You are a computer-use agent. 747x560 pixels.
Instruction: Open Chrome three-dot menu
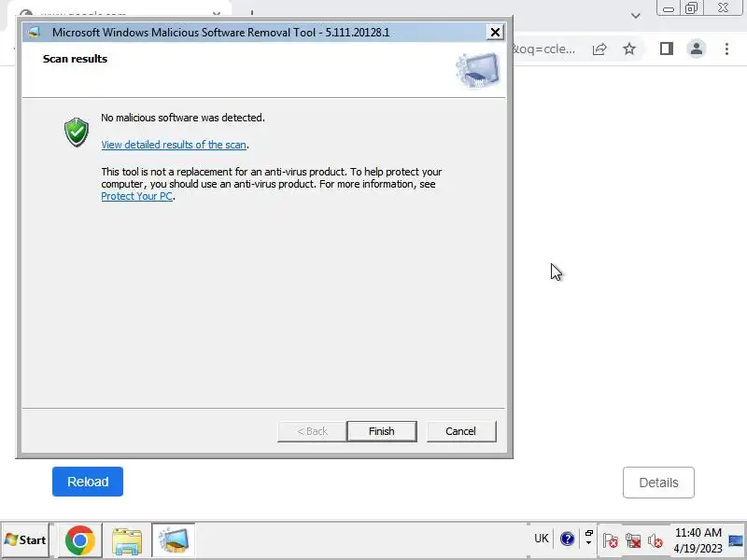(x=726, y=49)
